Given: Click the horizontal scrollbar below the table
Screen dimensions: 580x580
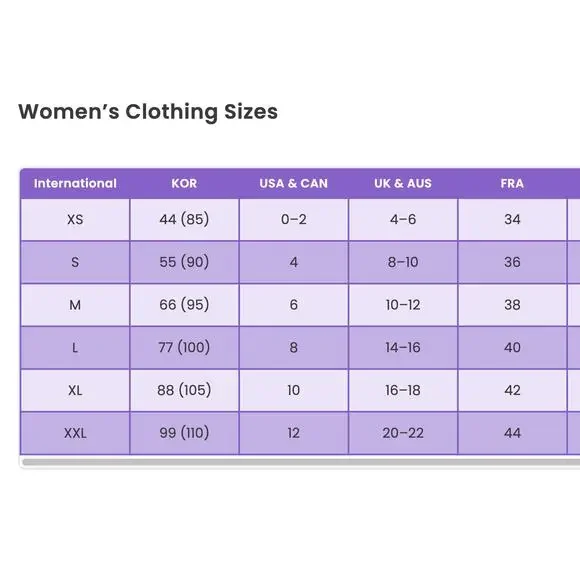Looking at the screenshot, I should pos(301,462).
